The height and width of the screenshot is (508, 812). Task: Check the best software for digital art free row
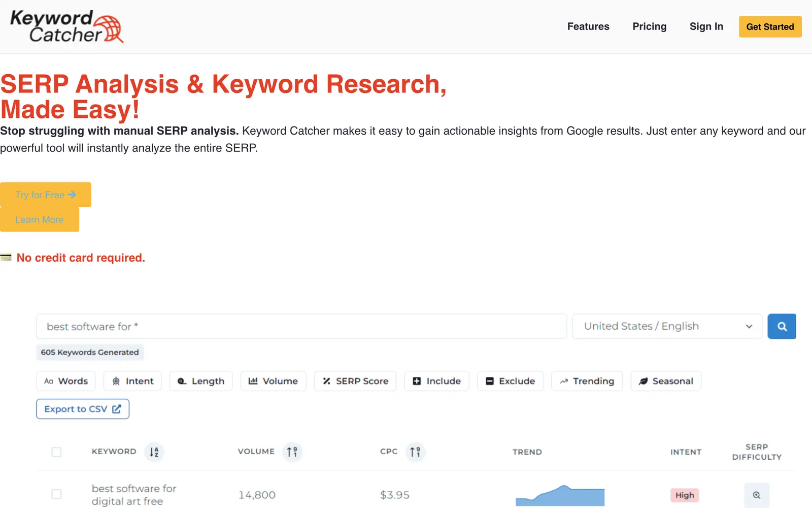click(56, 494)
